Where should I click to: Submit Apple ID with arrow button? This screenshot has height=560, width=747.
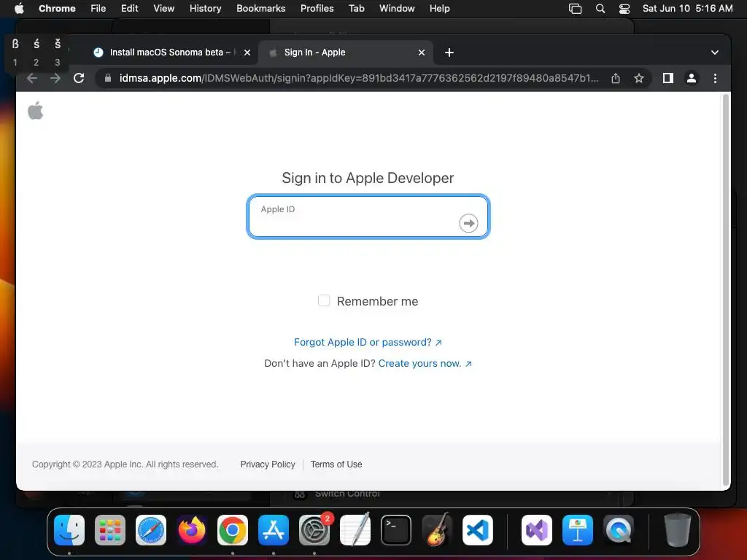click(x=468, y=223)
